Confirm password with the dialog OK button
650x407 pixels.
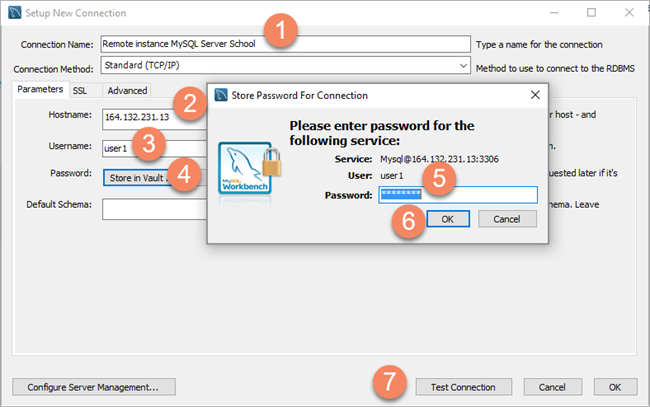(448, 219)
